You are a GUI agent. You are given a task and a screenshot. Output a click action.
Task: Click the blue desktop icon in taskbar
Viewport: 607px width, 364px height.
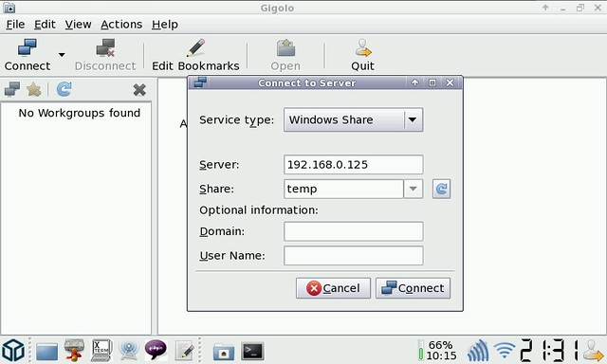[x=46, y=352]
